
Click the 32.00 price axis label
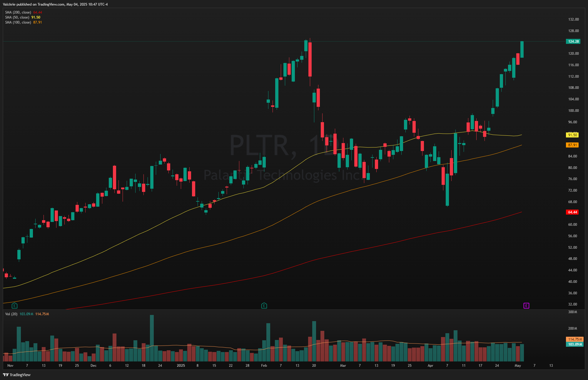(x=572, y=304)
